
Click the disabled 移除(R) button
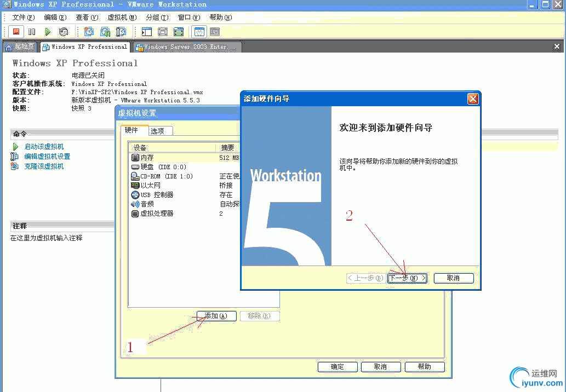(259, 316)
